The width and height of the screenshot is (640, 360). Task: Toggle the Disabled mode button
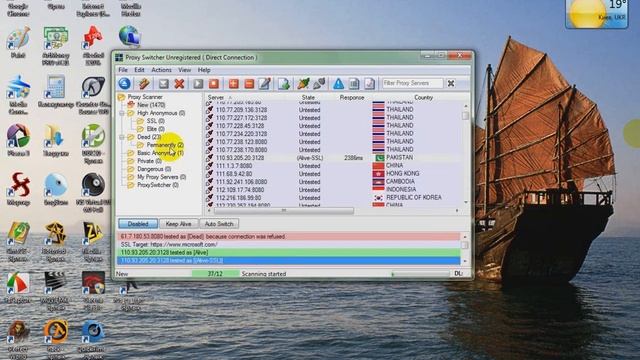(138, 224)
